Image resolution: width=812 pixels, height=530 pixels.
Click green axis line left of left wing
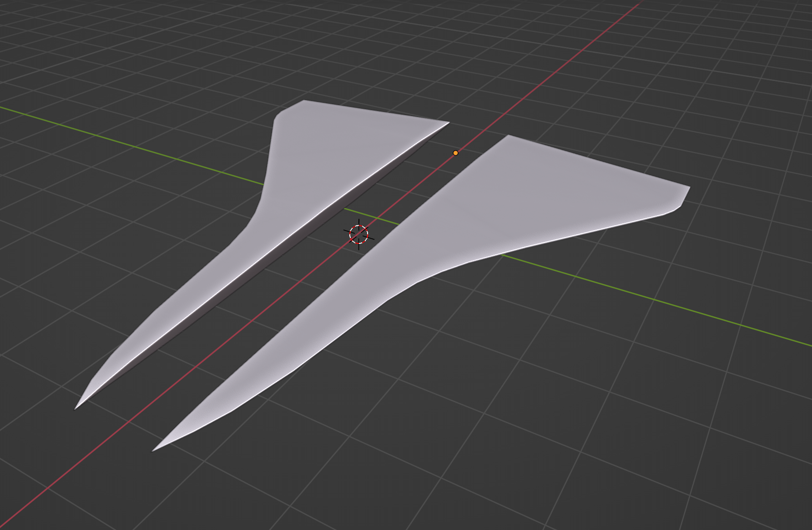tap(136, 146)
